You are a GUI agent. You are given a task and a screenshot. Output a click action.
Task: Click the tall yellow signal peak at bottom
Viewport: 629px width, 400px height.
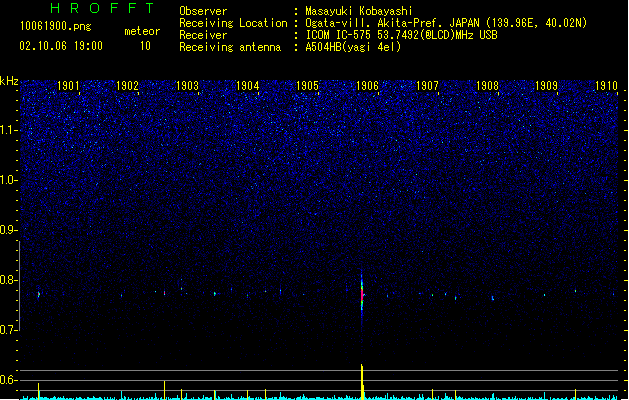[x=362, y=381]
